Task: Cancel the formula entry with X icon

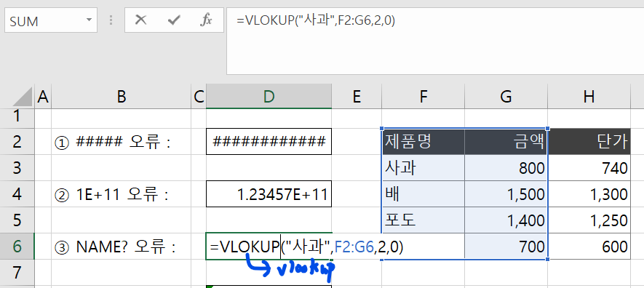Action: point(141,20)
